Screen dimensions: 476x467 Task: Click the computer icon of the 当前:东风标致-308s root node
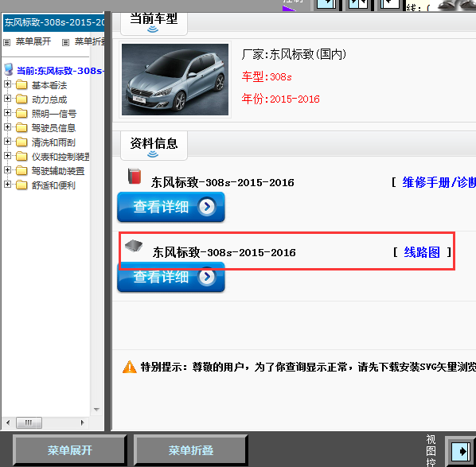click(x=9, y=69)
